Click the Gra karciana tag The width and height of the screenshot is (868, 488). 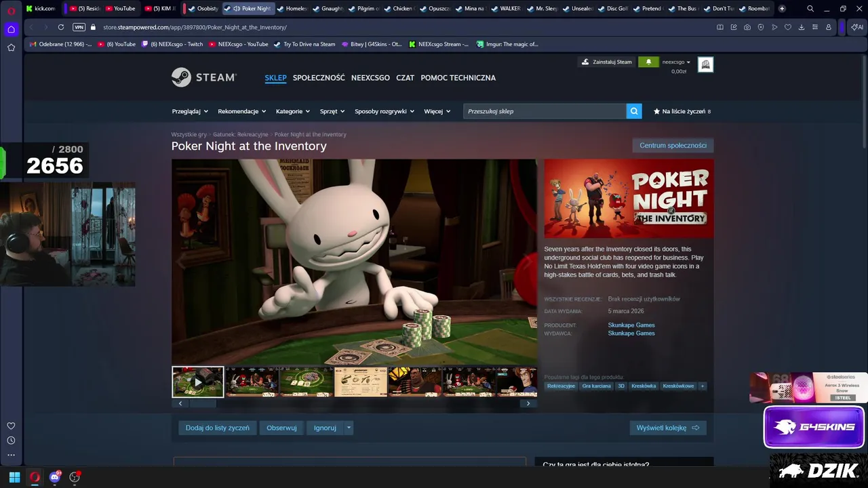(596, 386)
